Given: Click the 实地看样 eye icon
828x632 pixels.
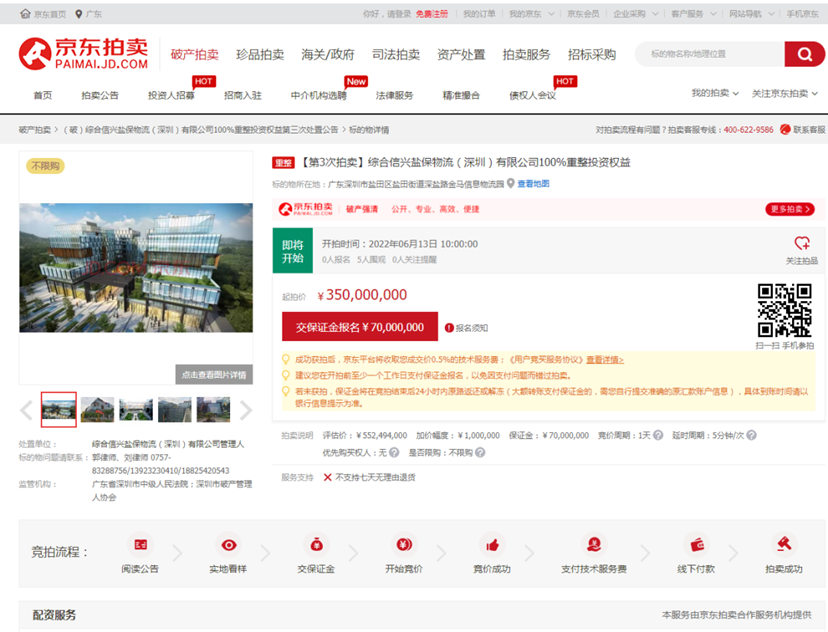Looking at the screenshot, I should click(x=229, y=544).
